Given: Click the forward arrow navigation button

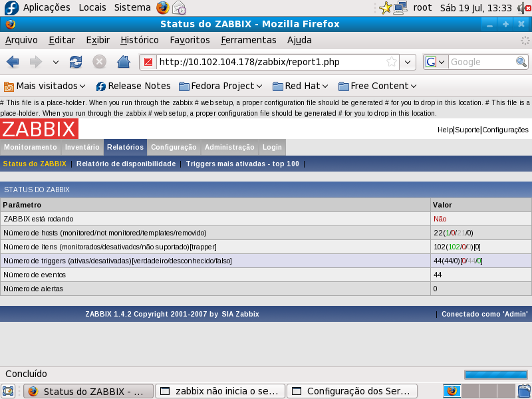Looking at the screenshot, I should (x=36, y=62).
